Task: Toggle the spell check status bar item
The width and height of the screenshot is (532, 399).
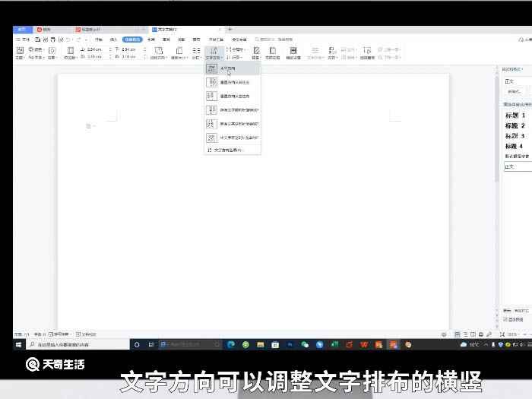Action: click(x=59, y=334)
